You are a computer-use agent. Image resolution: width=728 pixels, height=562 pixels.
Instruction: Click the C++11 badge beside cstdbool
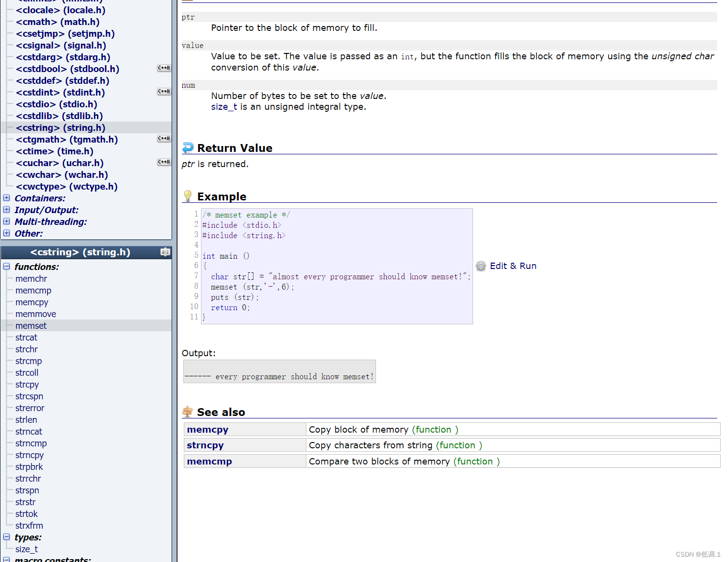(x=164, y=68)
